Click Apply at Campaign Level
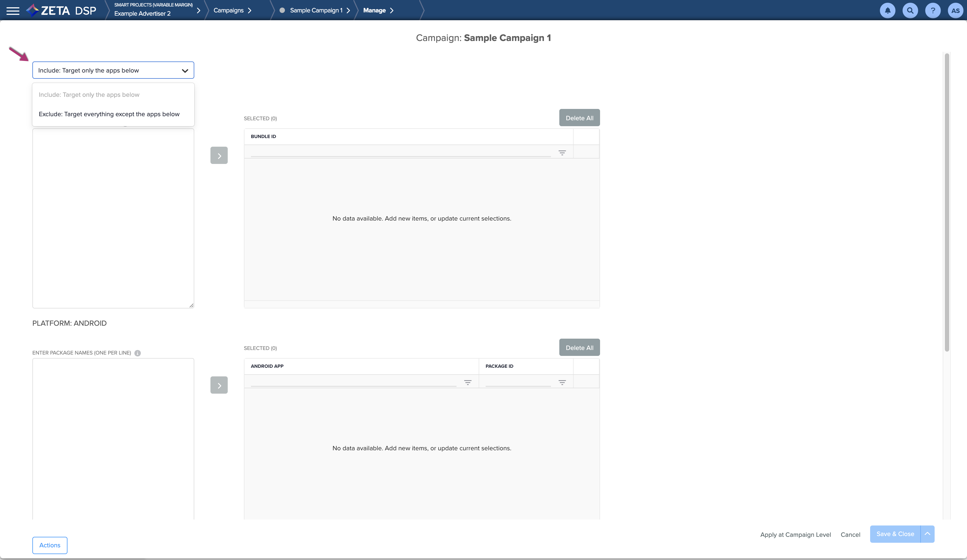This screenshot has height=560, width=967. click(x=795, y=535)
